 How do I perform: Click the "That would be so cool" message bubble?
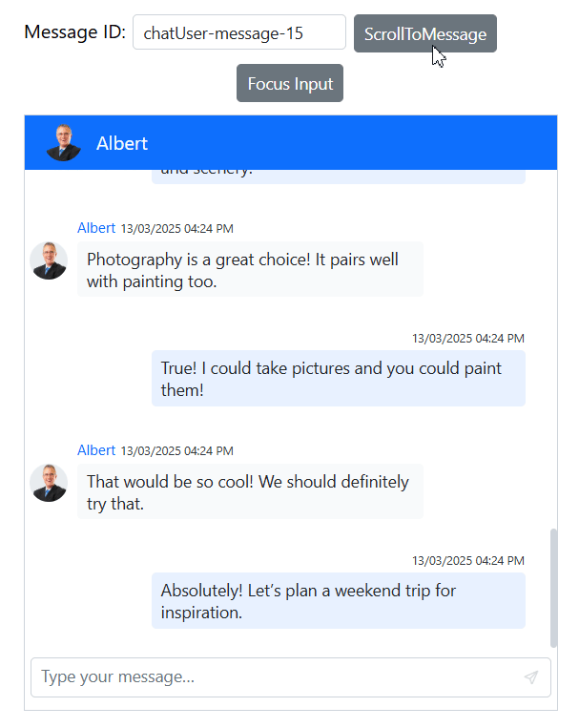click(250, 492)
